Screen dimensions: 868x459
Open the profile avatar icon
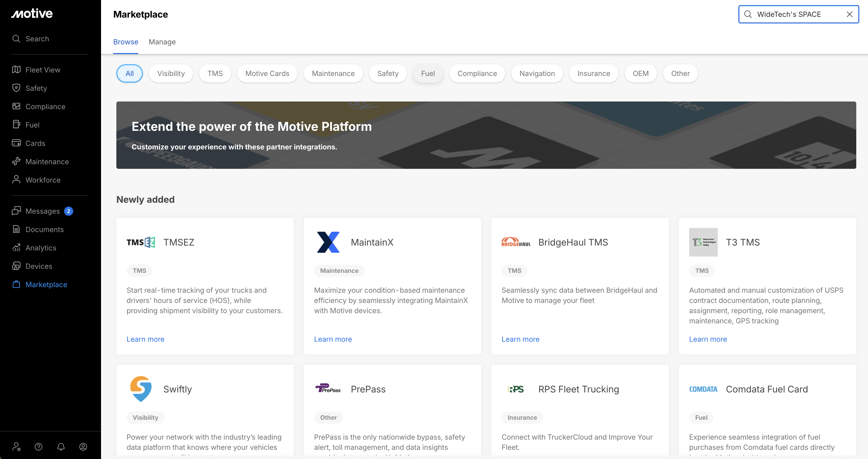[x=83, y=447]
